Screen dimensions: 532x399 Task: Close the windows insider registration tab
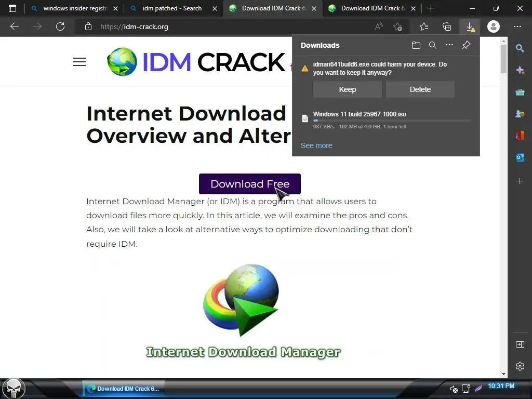116,8
